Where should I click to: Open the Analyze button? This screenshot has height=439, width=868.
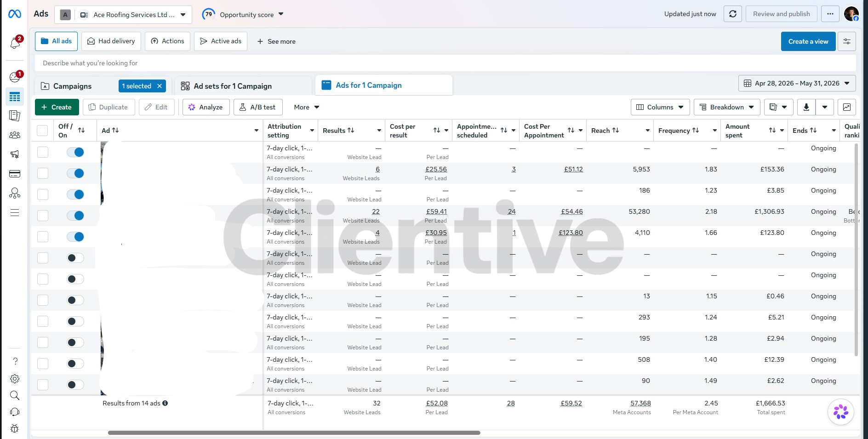[x=206, y=107]
